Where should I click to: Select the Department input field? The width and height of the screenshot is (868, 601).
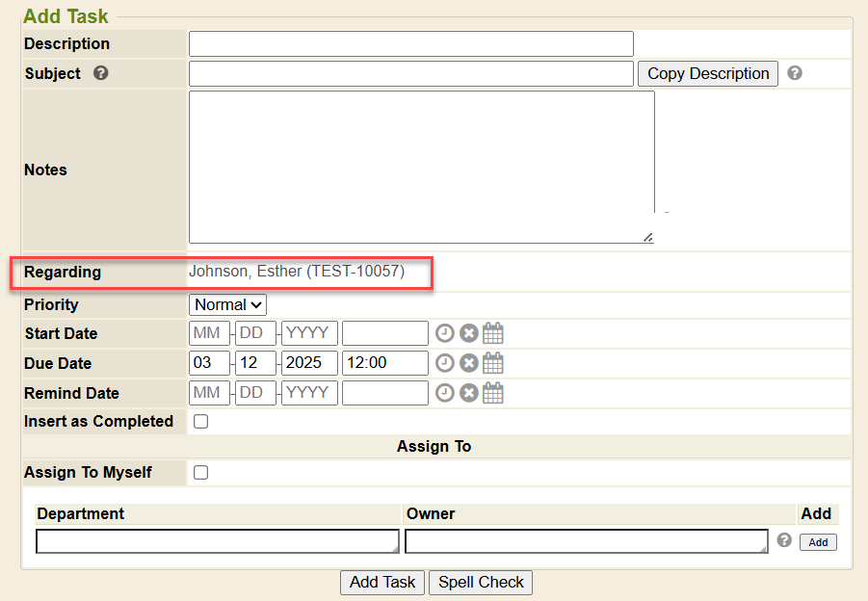(217, 541)
